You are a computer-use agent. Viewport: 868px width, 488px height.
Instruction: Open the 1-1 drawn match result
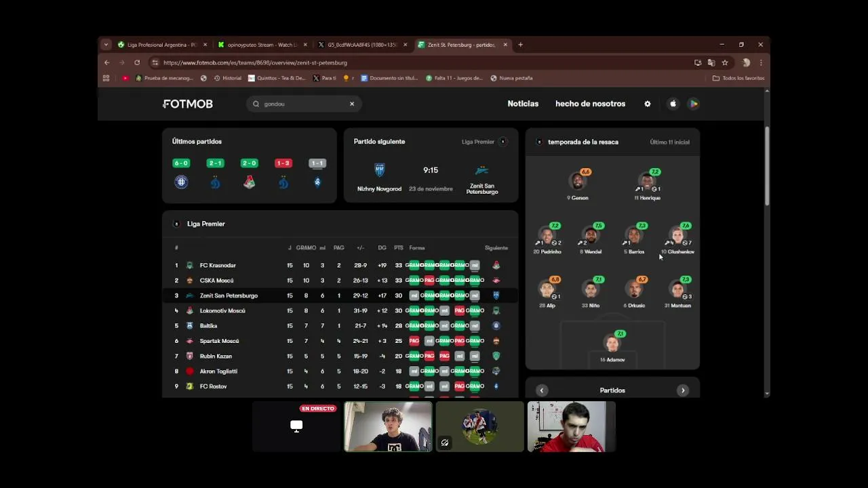pos(317,163)
